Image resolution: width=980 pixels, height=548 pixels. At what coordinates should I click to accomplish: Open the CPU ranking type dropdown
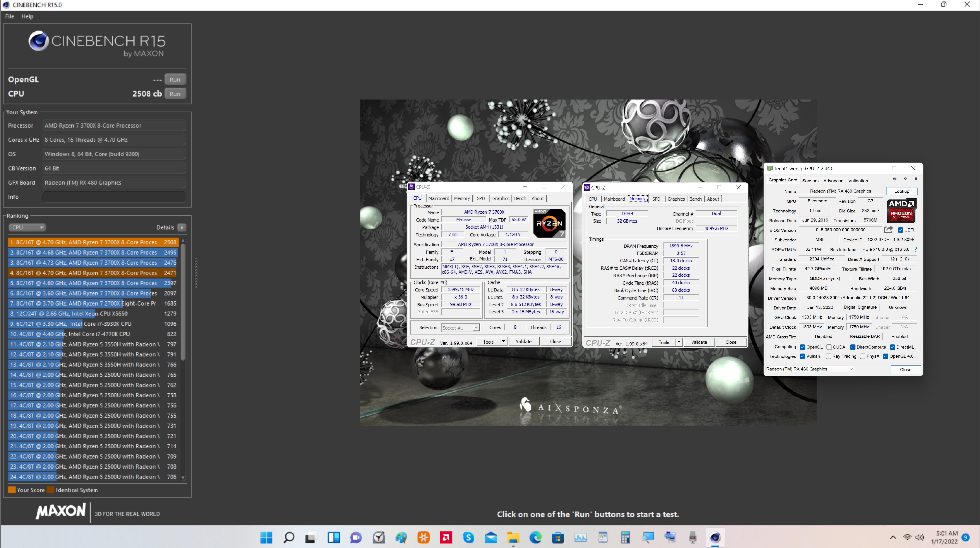pos(27,227)
